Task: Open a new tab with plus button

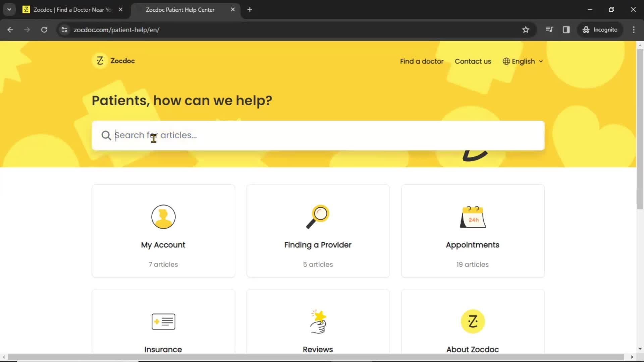Action: point(250,10)
